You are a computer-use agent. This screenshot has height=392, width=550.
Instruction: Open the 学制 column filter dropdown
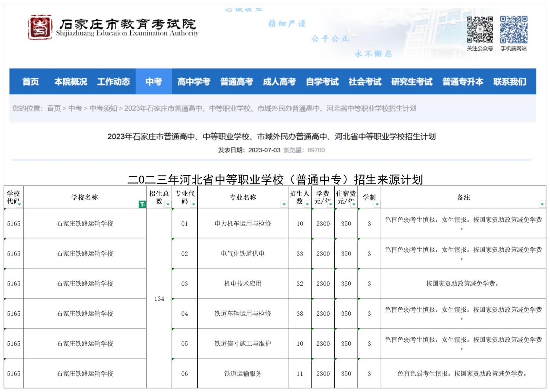pyautogui.click(x=377, y=204)
